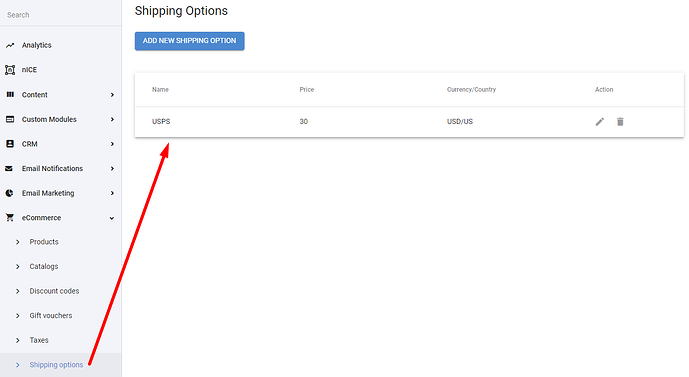Click the CRM contact icon
Screen dimensions: 689x377
point(10,144)
